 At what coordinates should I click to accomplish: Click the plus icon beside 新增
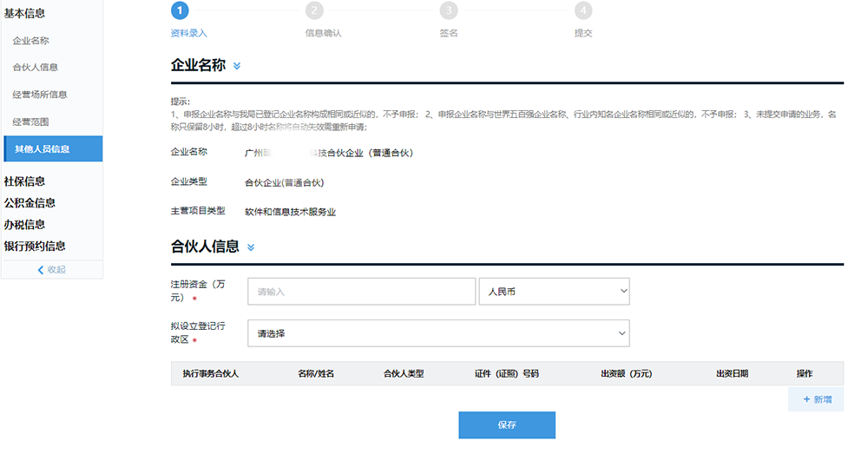coord(806,399)
